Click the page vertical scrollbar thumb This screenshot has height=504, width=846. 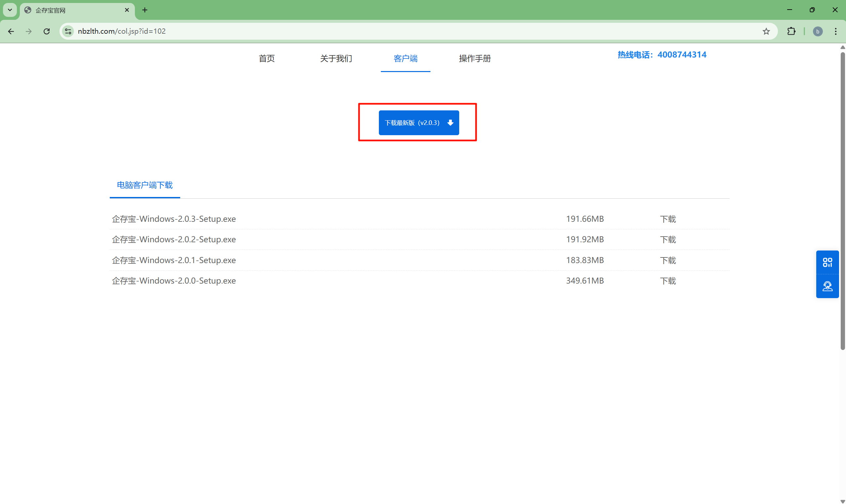(842, 200)
